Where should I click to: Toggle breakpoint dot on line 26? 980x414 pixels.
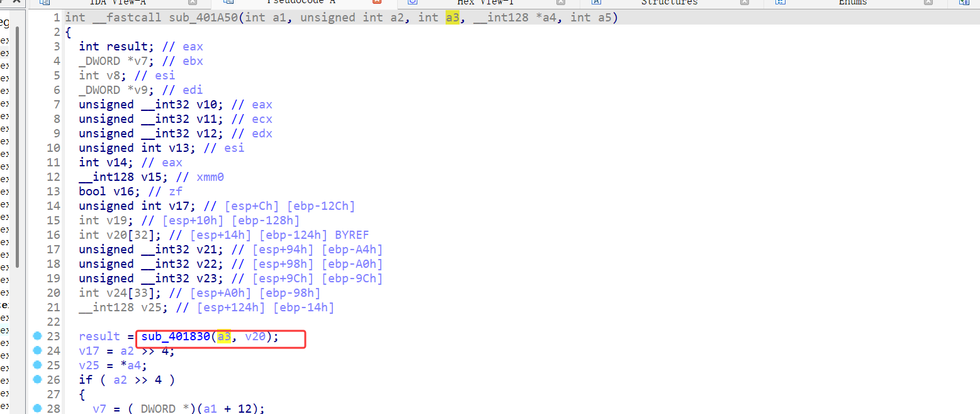coord(37,380)
